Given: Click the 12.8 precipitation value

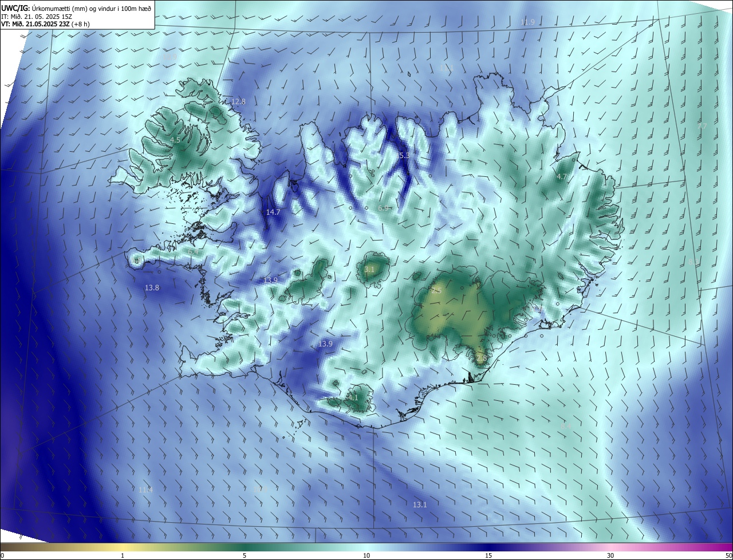Looking at the screenshot, I should point(238,102).
